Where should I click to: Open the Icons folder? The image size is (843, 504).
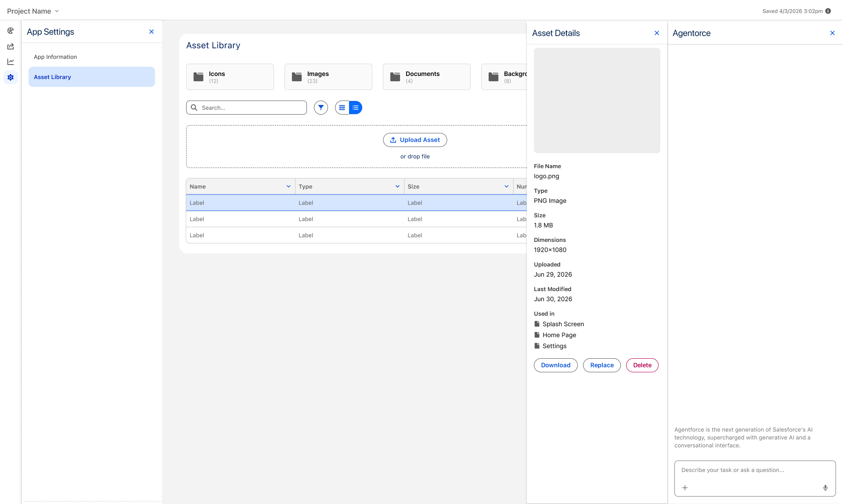[x=230, y=77]
